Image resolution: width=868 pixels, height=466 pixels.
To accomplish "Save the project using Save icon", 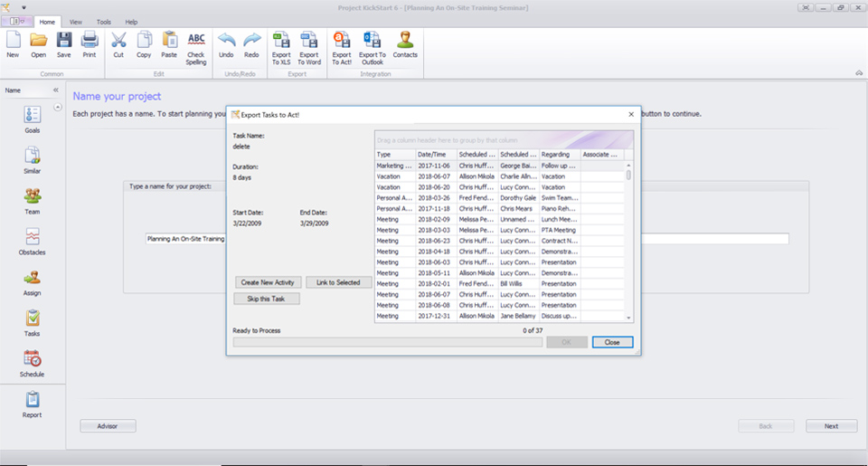I will tap(63, 45).
